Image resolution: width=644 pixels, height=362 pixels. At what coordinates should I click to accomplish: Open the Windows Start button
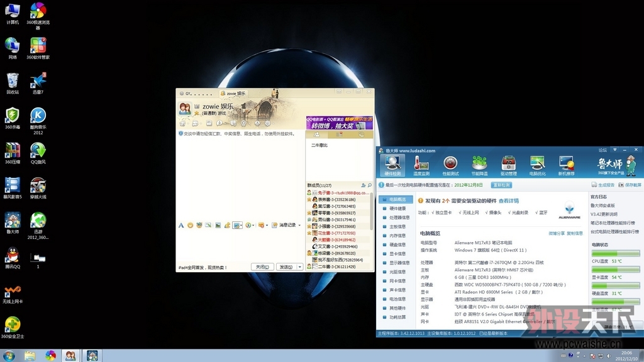[x=9, y=356]
